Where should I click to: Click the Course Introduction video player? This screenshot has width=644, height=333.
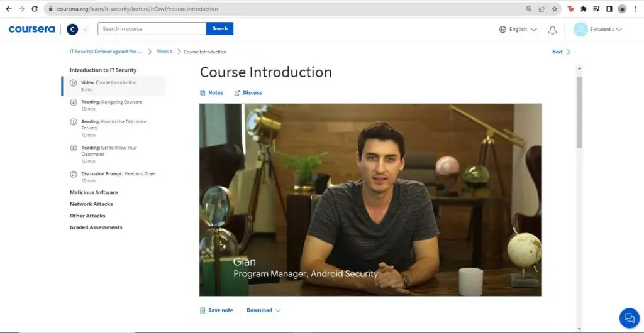coord(370,200)
